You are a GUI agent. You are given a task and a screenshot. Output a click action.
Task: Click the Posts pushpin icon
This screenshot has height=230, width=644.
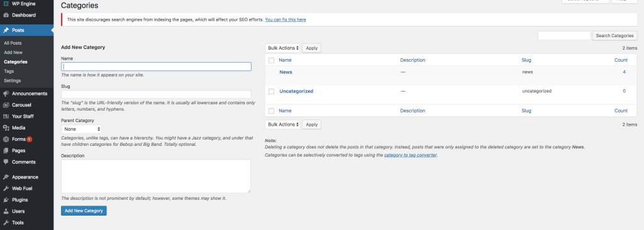pyautogui.click(x=6, y=30)
